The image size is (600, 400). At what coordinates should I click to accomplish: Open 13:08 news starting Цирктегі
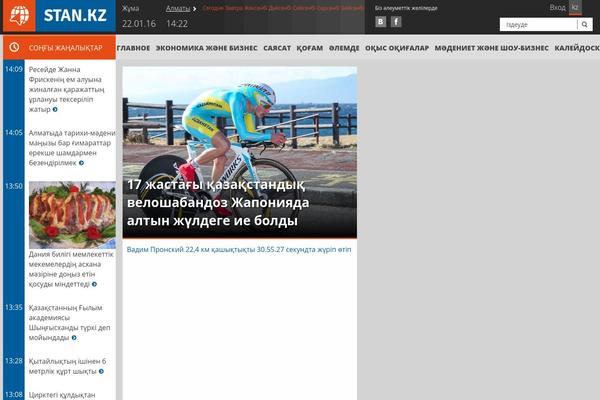[x=62, y=395]
